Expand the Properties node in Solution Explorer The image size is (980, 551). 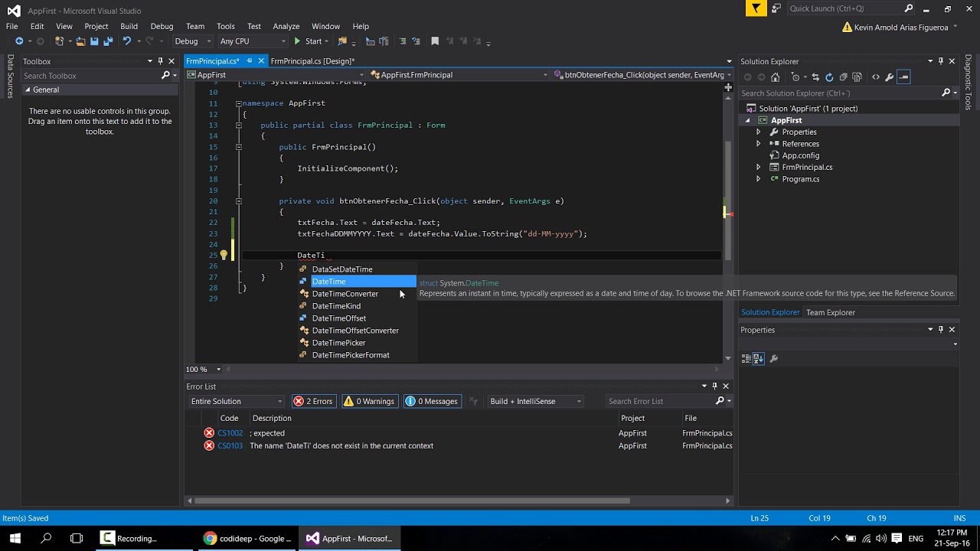tap(758, 132)
